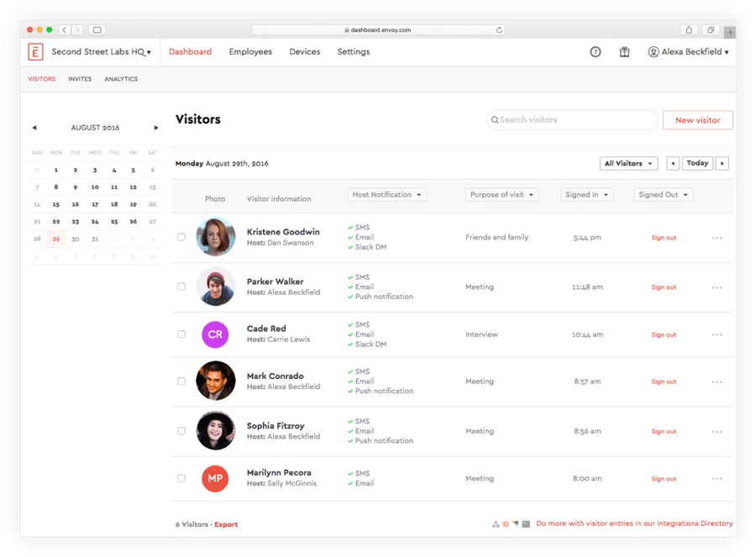Viewport: 756px width, 557px height.
Task: Click Mark Conrado's photo
Action: pyautogui.click(x=216, y=381)
